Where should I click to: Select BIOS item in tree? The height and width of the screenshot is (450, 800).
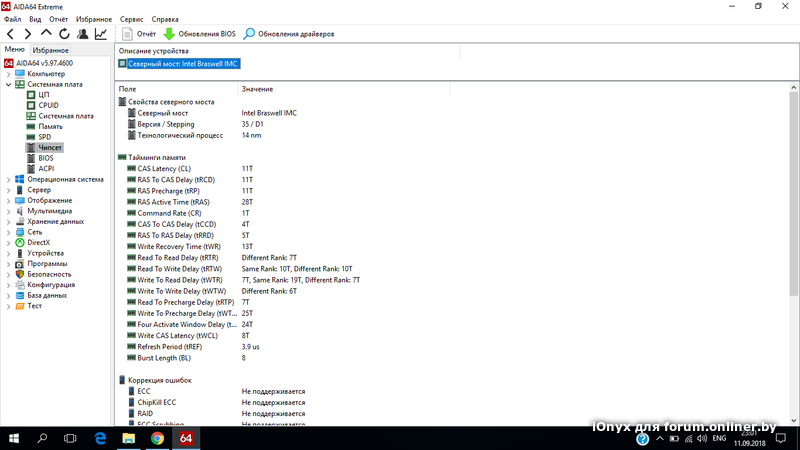pyautogui.click(x=46, y=158)
